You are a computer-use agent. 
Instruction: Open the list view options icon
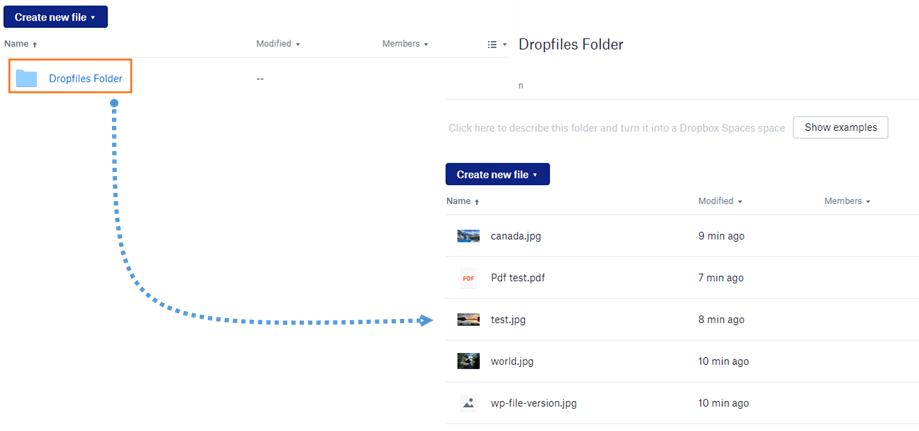(496, 44)
